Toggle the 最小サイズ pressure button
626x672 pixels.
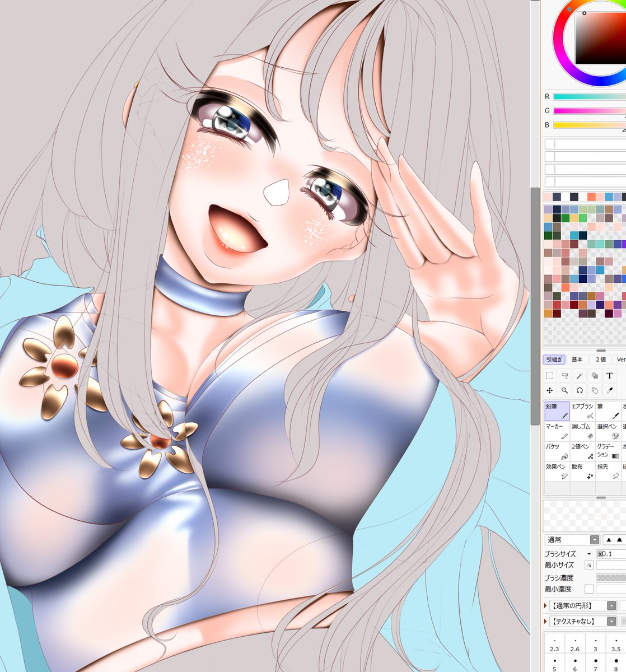(x=588, y=566)
